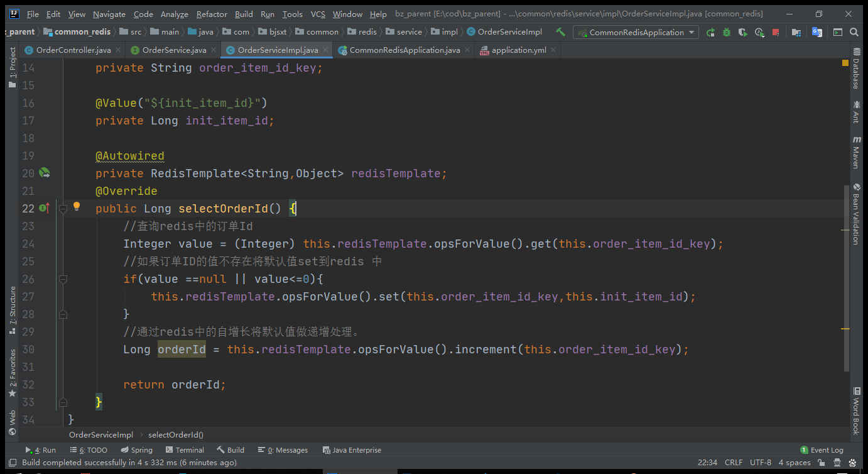Open the Spring tool window
Viewport: 868px width, 474px height.
pyautogui.click(x=136, y=450)
